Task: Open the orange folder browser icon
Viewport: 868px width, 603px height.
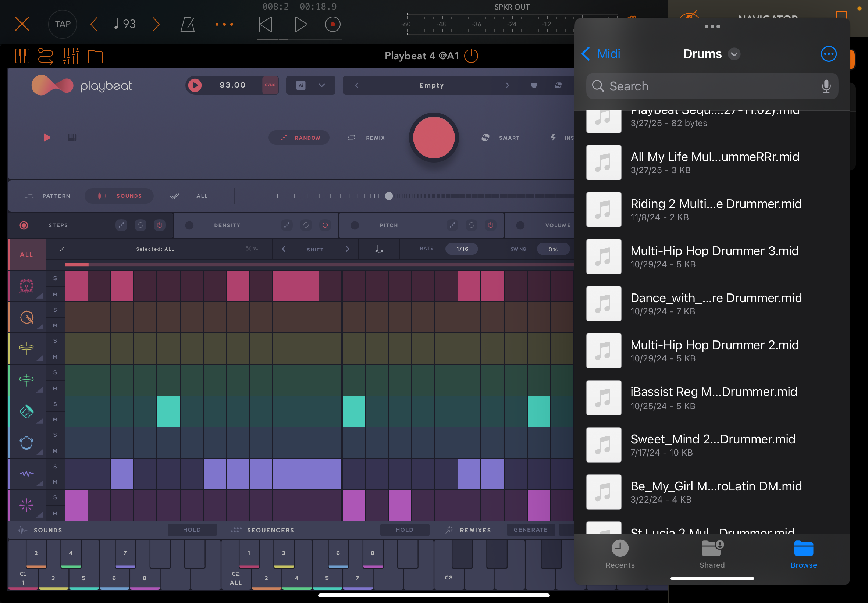Action: (x=95, y=56)
